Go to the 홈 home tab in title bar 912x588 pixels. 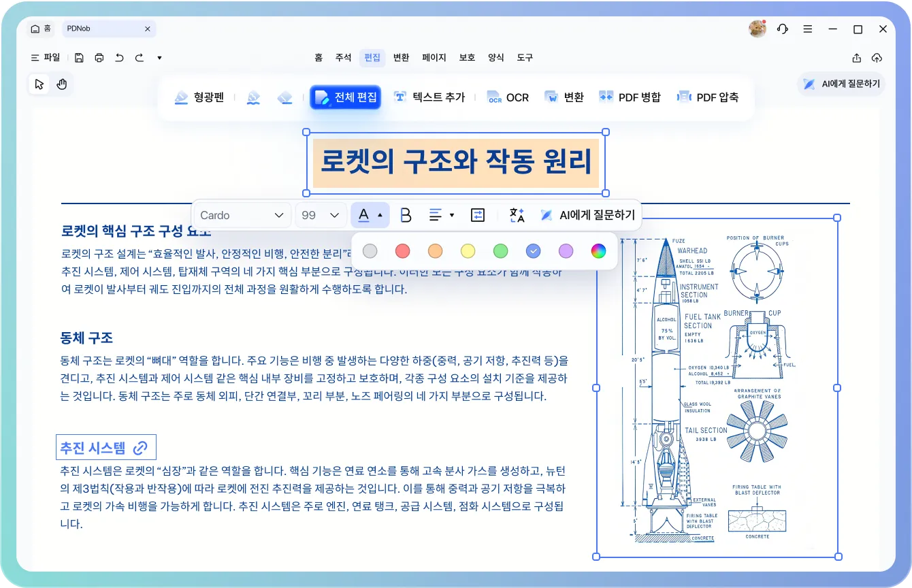pyautogui.click(x=41, y=29)
